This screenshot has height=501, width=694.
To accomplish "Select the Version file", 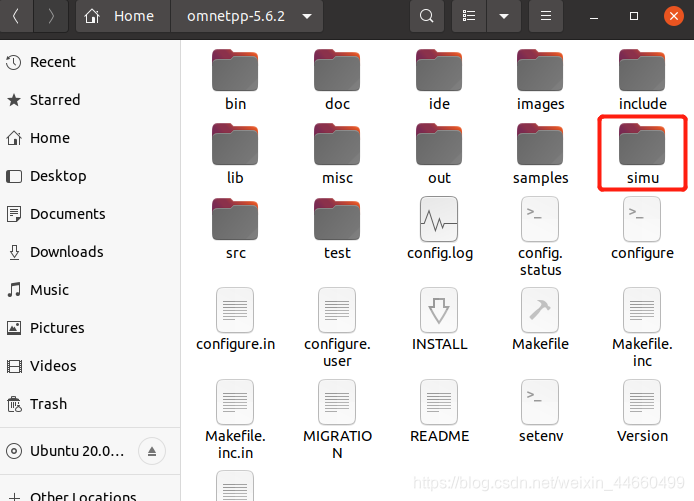I will [642, 412].
